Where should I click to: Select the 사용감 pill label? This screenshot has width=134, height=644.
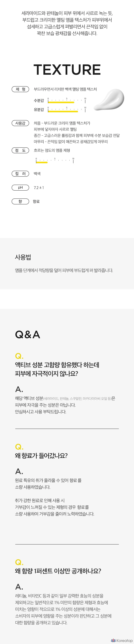pos(21,123)
